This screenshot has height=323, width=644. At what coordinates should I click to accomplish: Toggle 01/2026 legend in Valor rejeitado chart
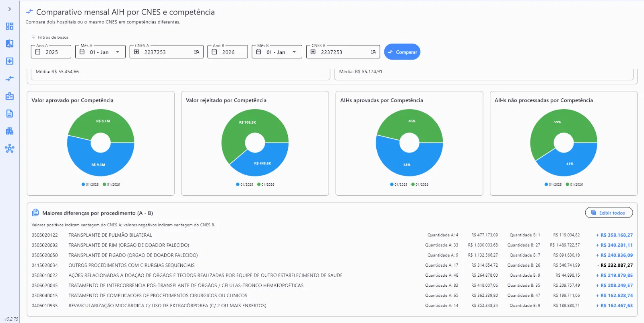266,184
